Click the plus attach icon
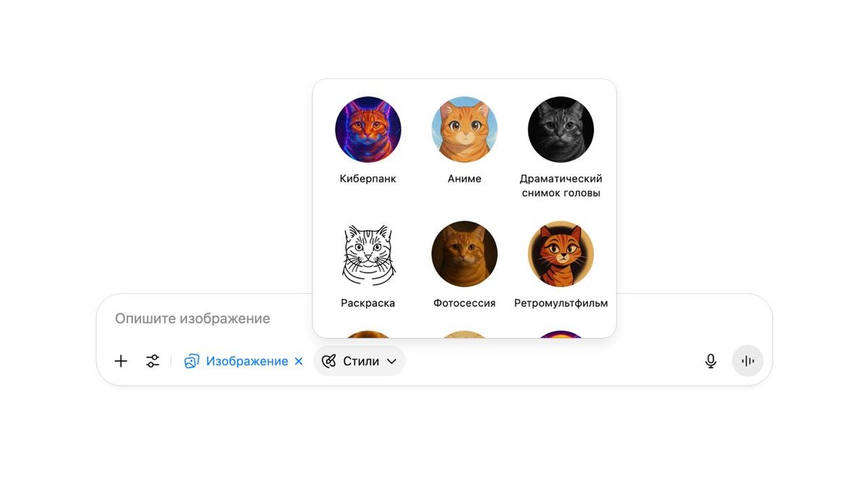 pyautogui.click(x=121, y=361)
